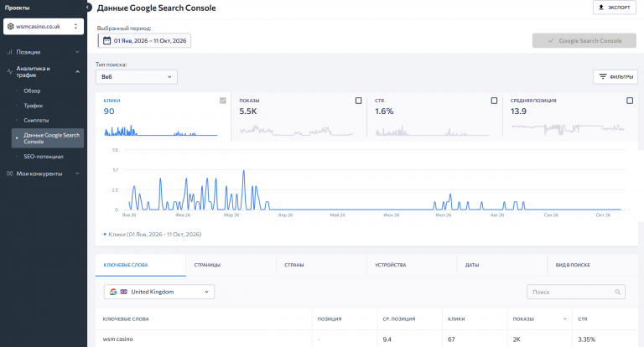Switch to the Вид в поиске tab
Image resolution: width=644 pixels, height=347 pixels.
593,266
